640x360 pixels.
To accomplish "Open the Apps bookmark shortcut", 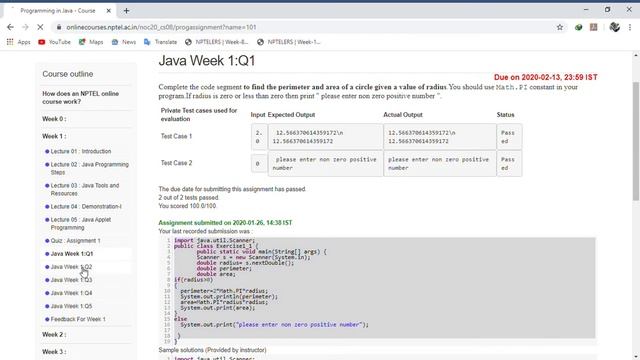I will pyautogui.click(x=18, y=42).
